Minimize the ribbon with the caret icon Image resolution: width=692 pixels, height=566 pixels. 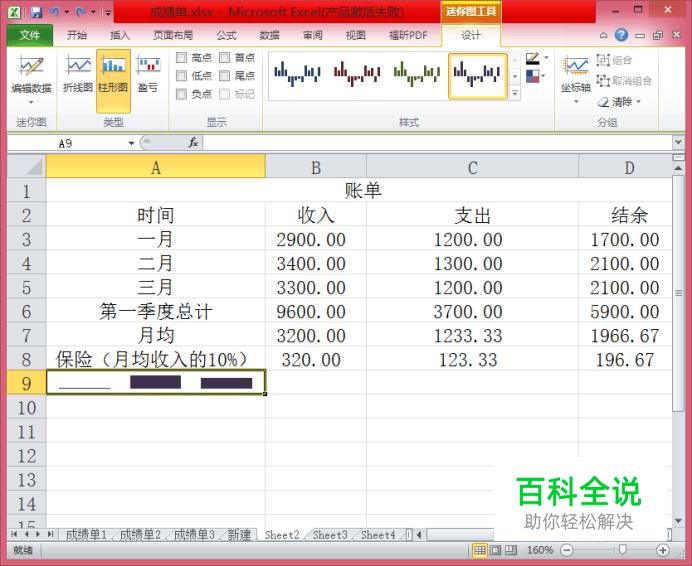point(603,35)
